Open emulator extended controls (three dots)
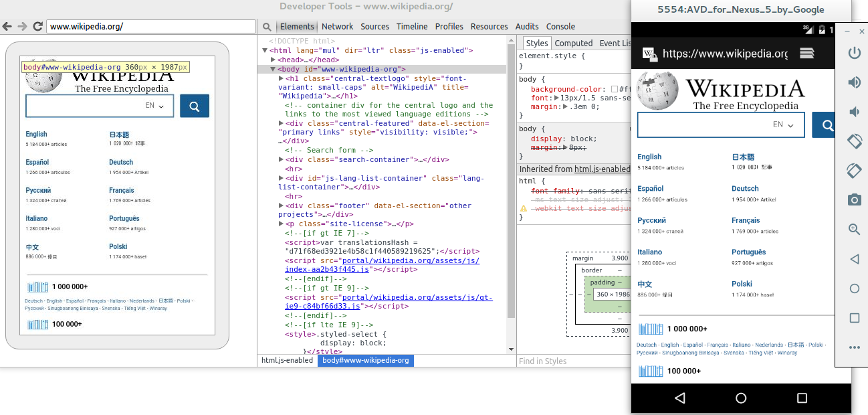 pos(854,347)
